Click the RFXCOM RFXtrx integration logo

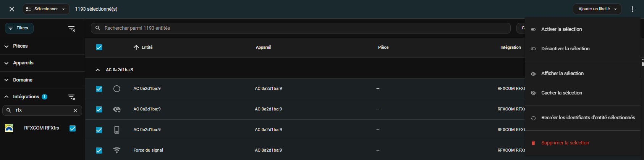9,128
